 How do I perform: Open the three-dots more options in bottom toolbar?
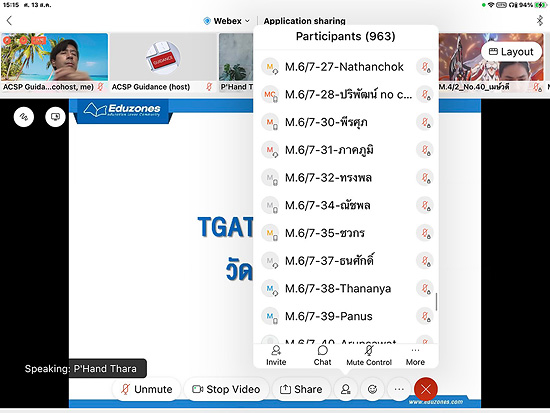pos(399,389)
